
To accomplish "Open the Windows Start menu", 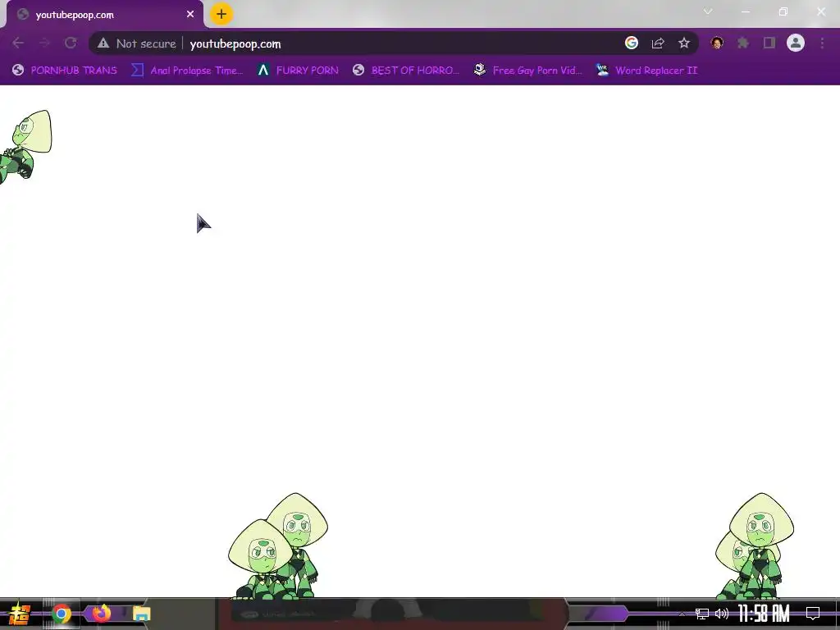I will click(x=20, y=614).
